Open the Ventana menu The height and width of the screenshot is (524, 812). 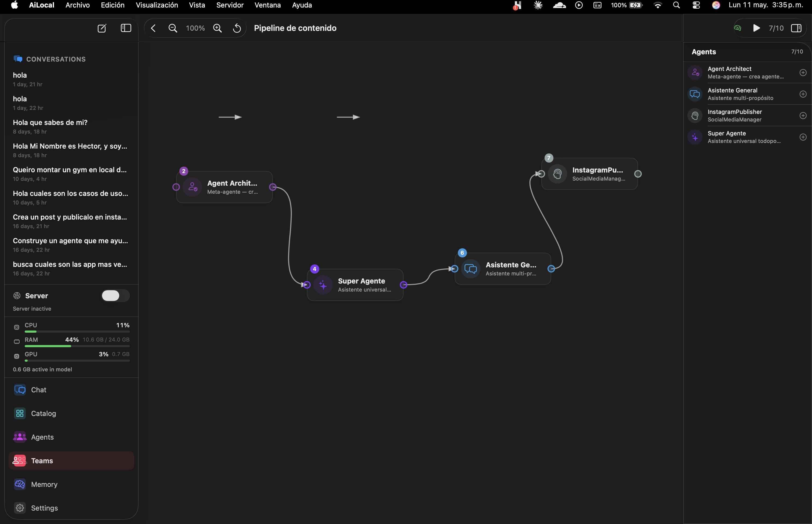(268, 5)
